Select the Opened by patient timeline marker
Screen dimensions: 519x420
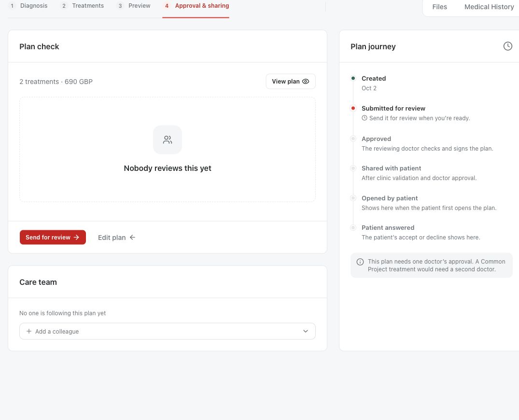click(x=353, y=198)
